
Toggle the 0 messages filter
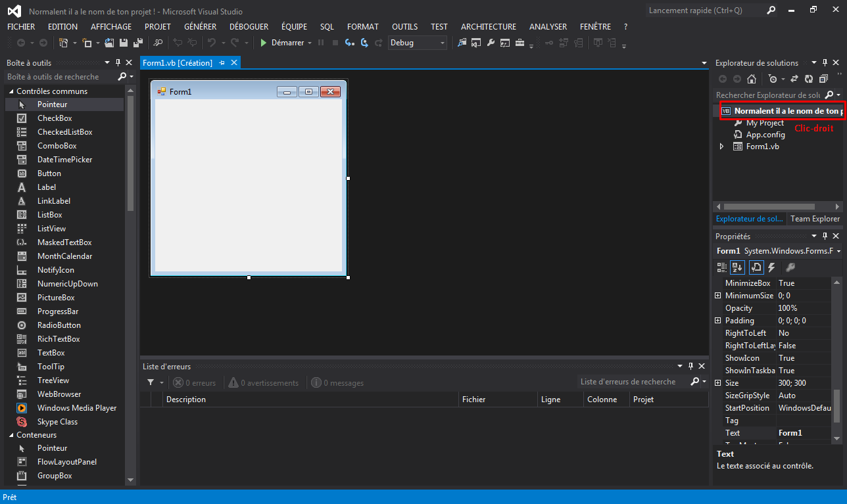[337, 383]
